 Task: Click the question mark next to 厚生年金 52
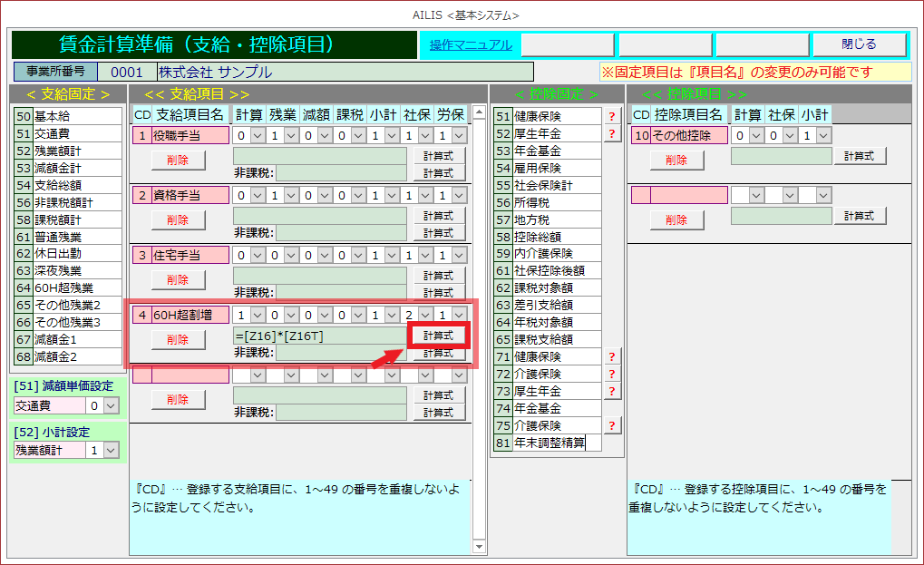coord(612,133)
